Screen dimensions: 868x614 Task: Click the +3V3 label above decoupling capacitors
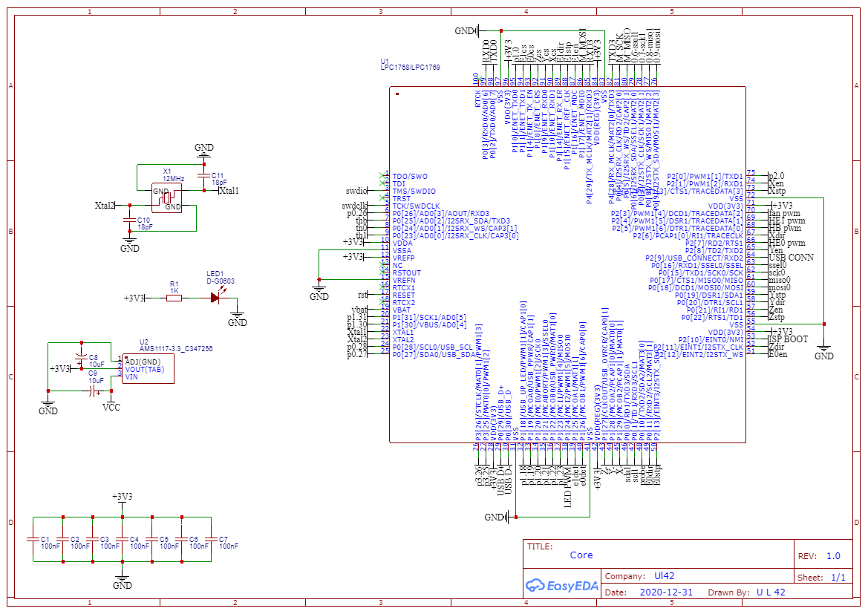click(123, 496)
